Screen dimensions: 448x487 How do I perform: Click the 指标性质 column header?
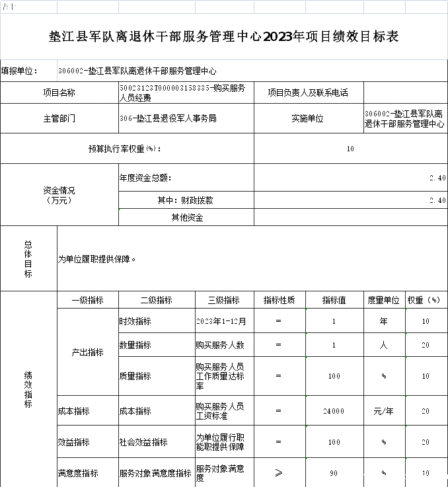[279, 300]
